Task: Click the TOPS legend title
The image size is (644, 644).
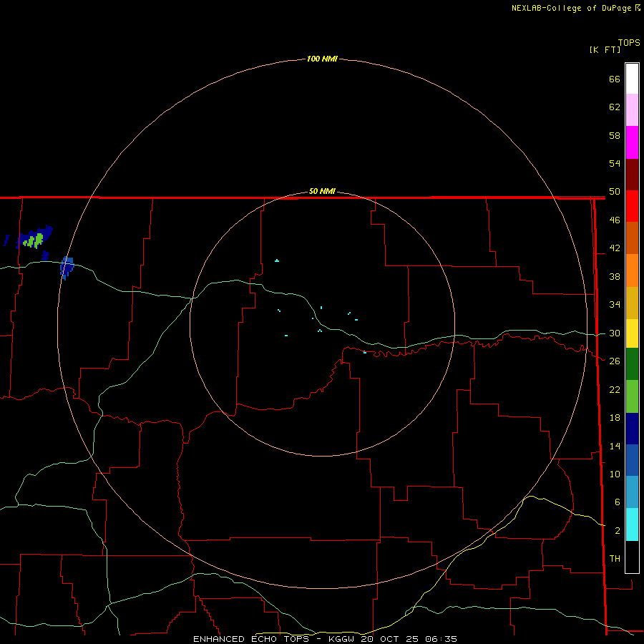Action: pos(629,43)
